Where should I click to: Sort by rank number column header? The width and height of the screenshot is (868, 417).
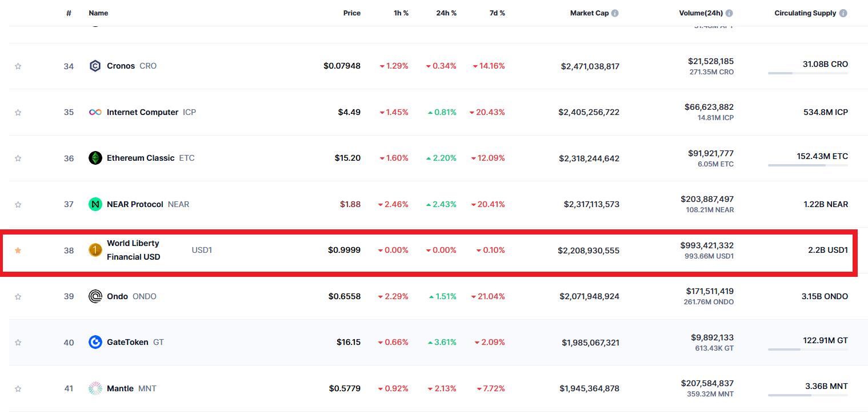pyautogui.click(x=69, y=13)
